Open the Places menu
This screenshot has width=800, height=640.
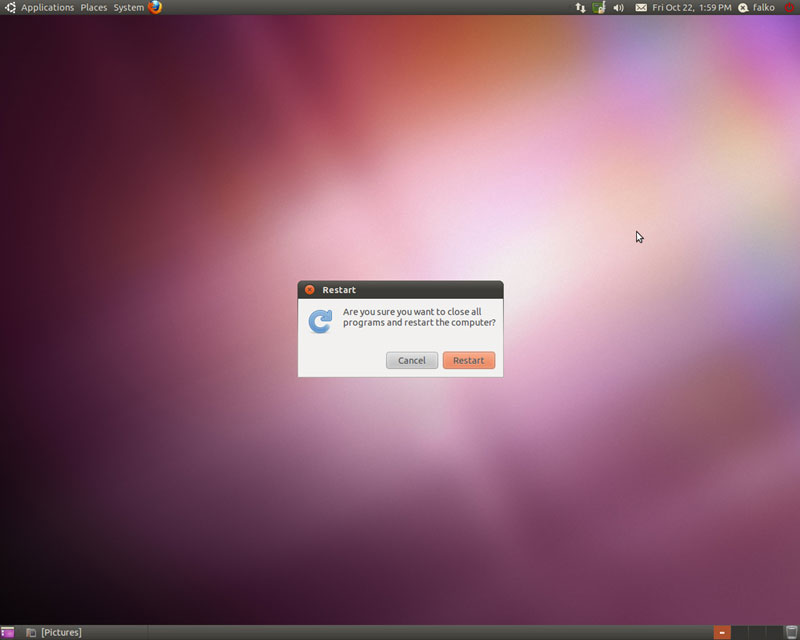click(x=94, y=8)
